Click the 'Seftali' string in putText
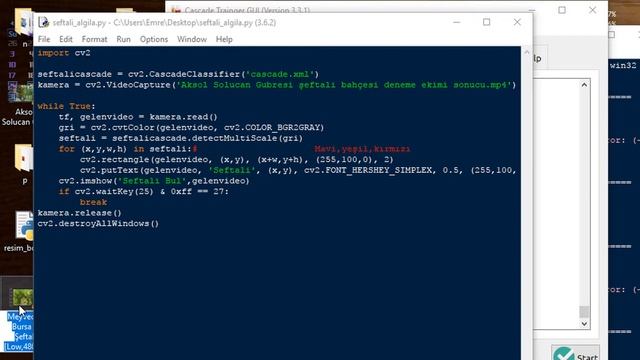 pyautogui.click(x=232, y=170)
